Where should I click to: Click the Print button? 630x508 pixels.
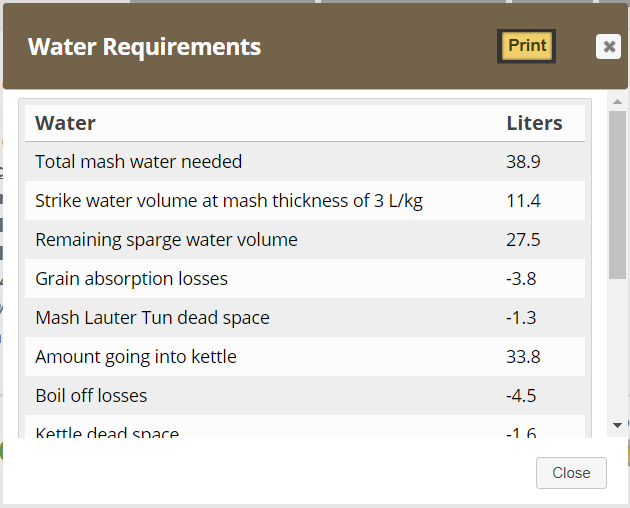tap(526, 46)
